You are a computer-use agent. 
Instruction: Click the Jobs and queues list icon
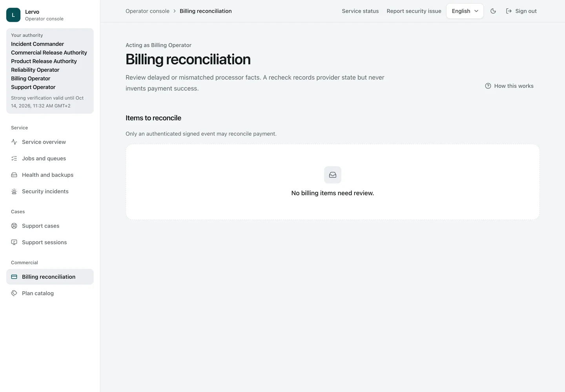[x=14, y=158]
